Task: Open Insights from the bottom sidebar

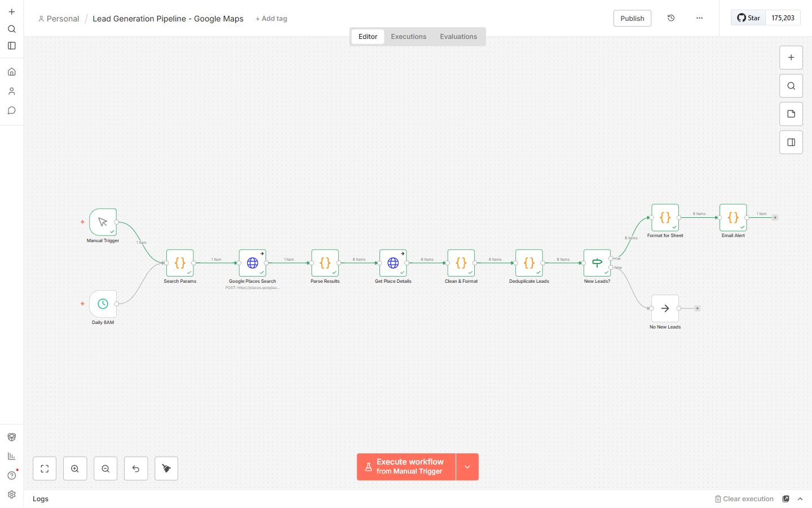Action: tap(11, 456)
